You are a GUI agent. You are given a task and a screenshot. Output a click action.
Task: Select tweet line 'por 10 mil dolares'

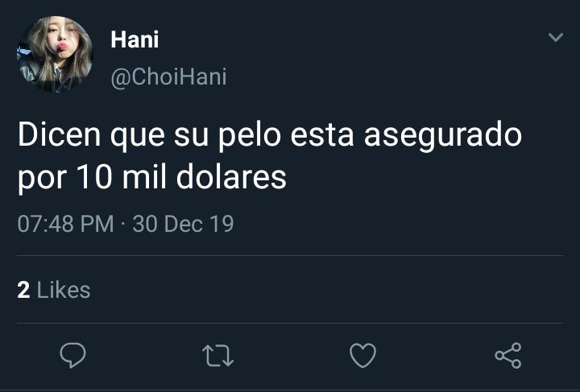pyautogui.click(x=152, y=178)
